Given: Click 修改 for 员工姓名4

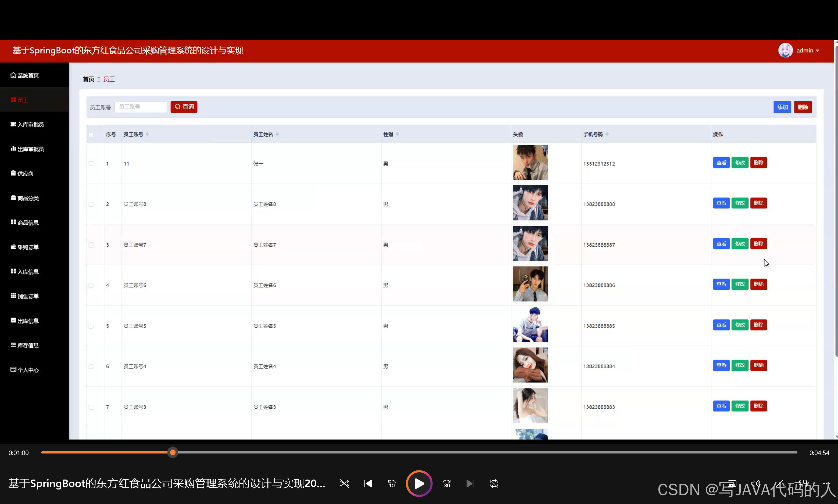Looking at the screenshot, I should click(x=740, y=365).
